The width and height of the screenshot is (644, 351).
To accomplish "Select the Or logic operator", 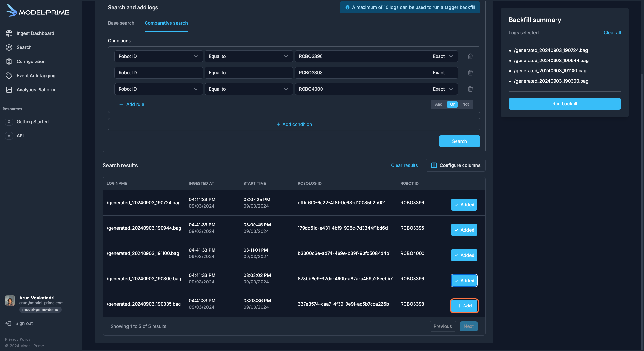I will (x=452, y=104).
